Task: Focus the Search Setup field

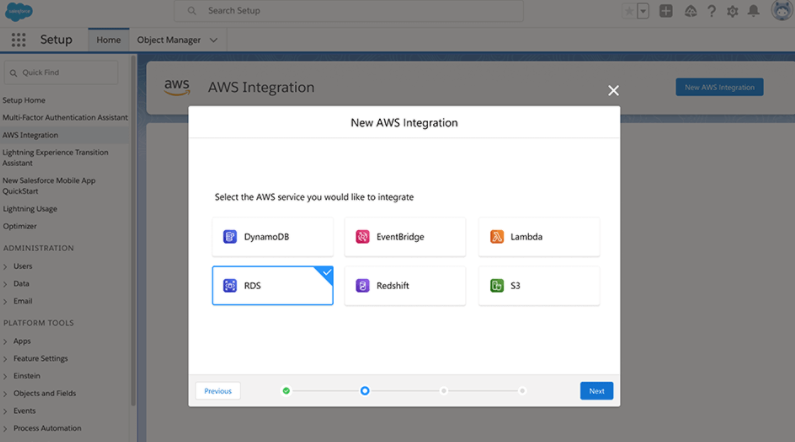Action: click(x=349, y=11)
